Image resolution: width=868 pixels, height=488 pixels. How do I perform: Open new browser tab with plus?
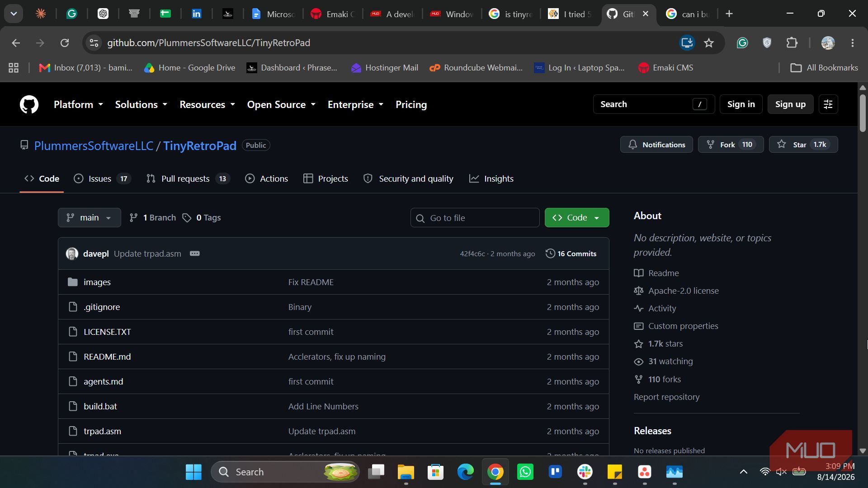click(729, 14)
